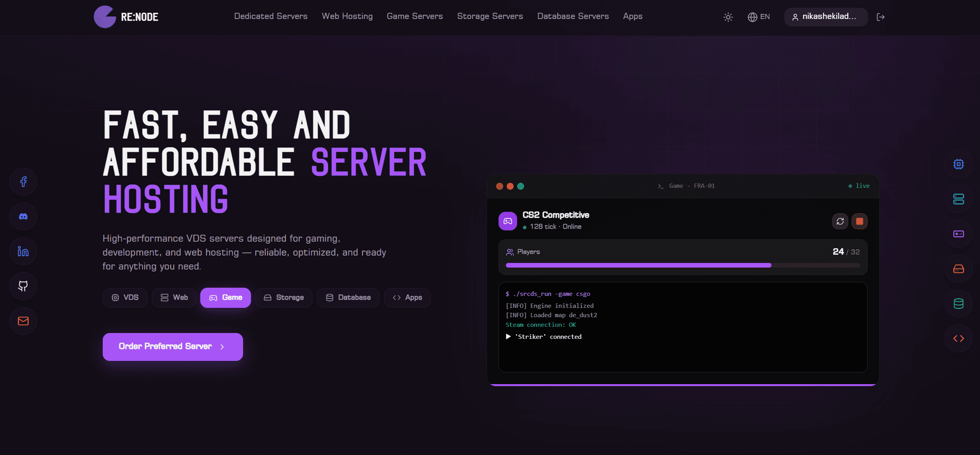Viewport: 980px width, 455px height.
Task: Open the LinkedIn social link icon
Action: [23, 251]
